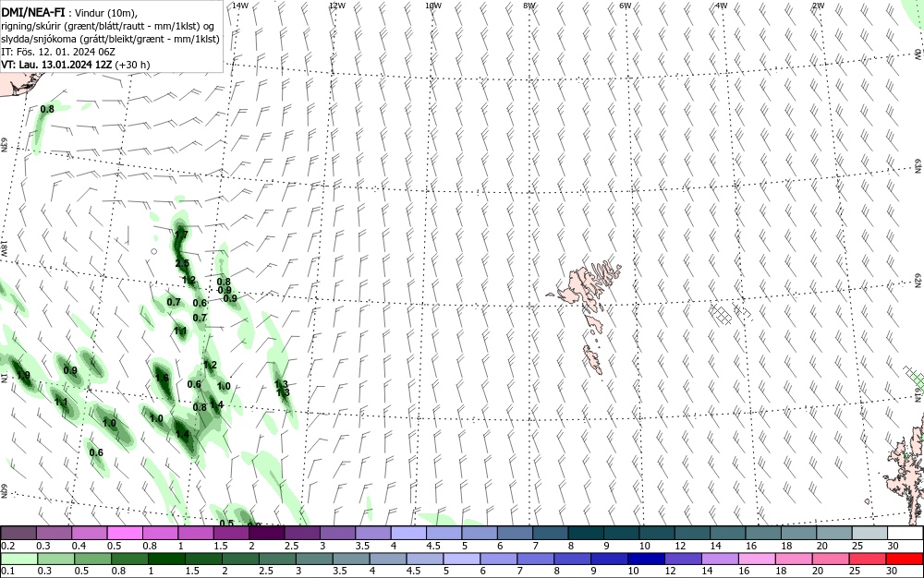
Task: Select the 4W longitude label
Action: (722, 6)
